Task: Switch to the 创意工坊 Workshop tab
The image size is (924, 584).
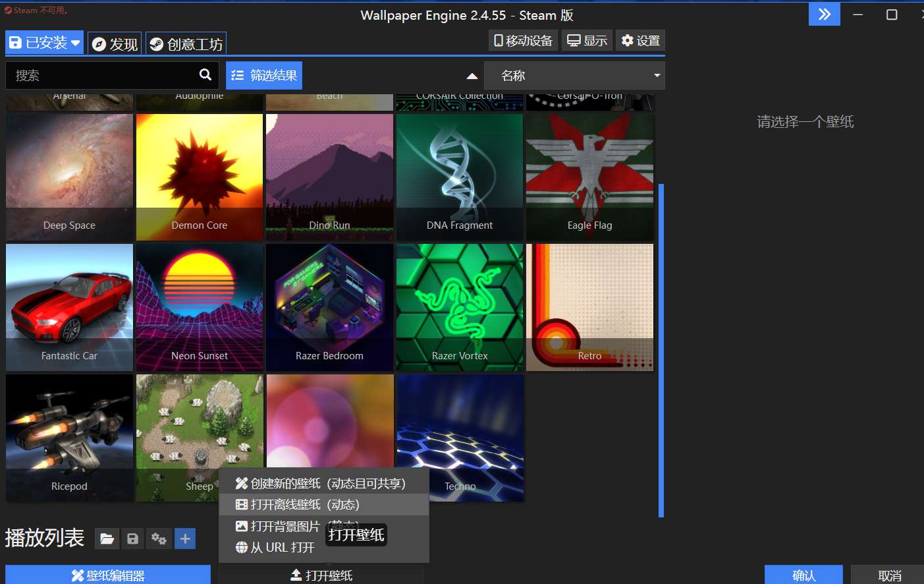Action: coord(186,44)
